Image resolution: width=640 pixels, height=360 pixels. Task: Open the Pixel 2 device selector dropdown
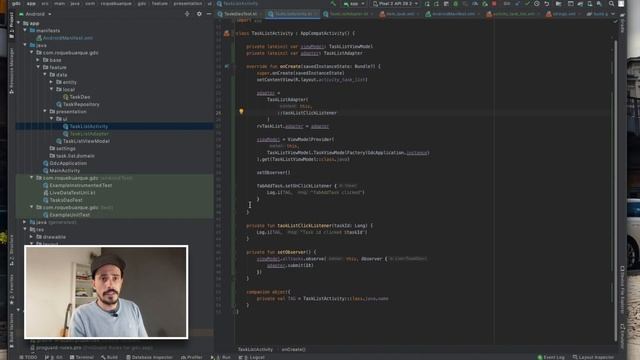[x=395, y=4]
